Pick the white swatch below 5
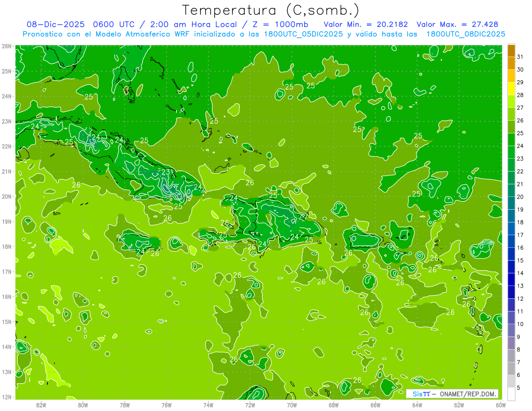This screenshot has height=411, width=532. (x=511, y=394)
